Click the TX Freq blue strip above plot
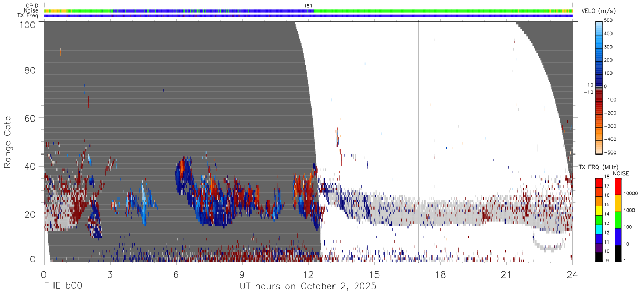Image resolution: width=644 pixels, height=297 pixels. tap(308, 16)
